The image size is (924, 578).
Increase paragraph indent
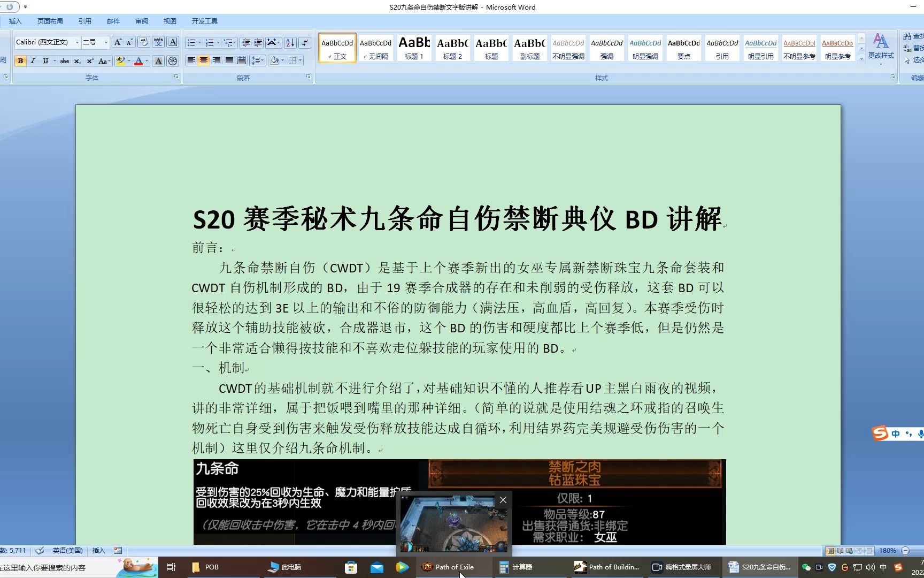[x=258, y=42]
